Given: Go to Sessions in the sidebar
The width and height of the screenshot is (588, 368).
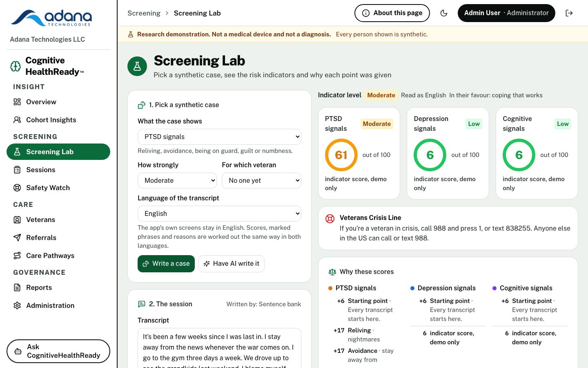Looking at the screenshot, I should pyautogui.click(x=58, y=170).
